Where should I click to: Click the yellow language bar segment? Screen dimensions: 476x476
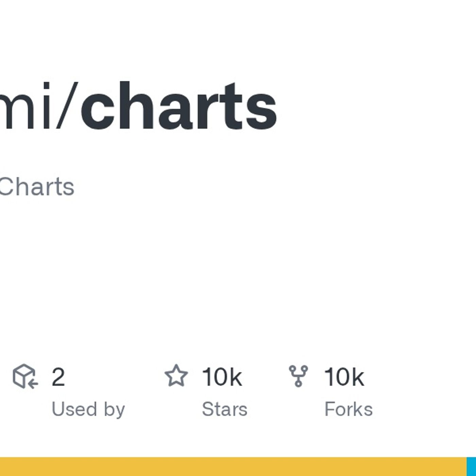(231, 466)
